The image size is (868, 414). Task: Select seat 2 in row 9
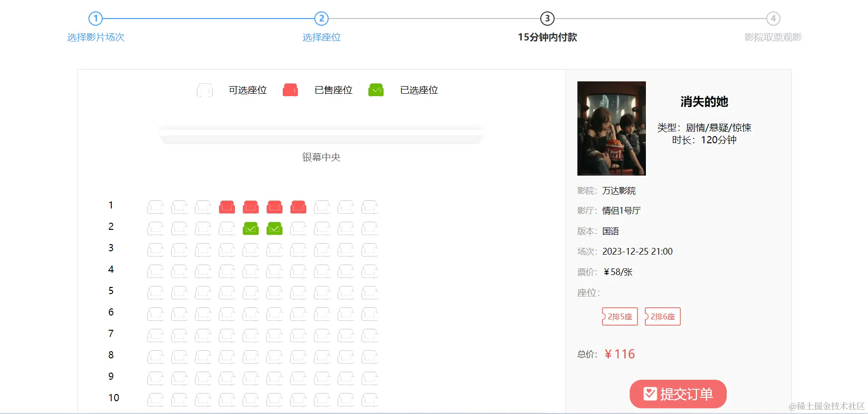click(179, 378)
